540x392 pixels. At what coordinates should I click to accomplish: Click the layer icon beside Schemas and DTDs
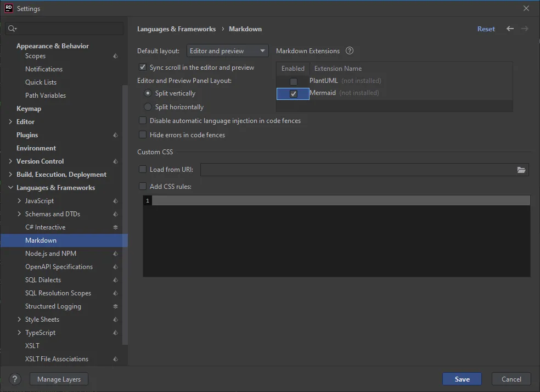click(x=115, y=214)
